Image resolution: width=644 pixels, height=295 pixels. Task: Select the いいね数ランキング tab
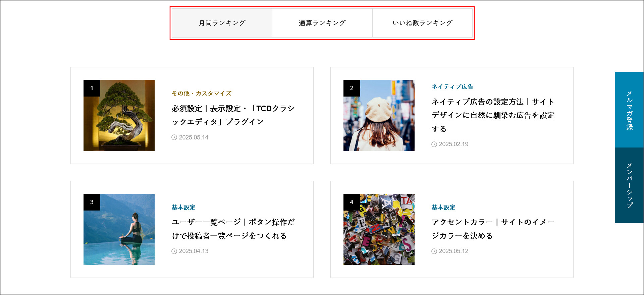click(x=422, y=23)
